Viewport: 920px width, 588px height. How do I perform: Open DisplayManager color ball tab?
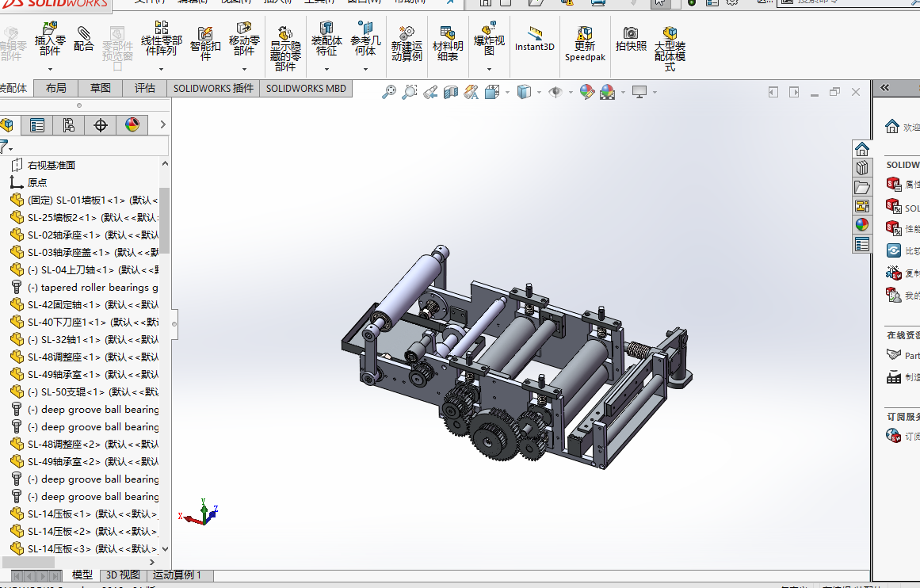[x=132, y=125]
